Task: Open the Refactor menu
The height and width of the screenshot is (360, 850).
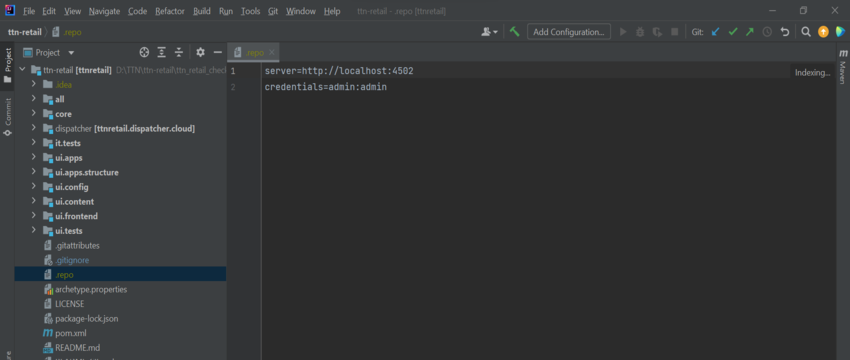Action: [170, 11]
